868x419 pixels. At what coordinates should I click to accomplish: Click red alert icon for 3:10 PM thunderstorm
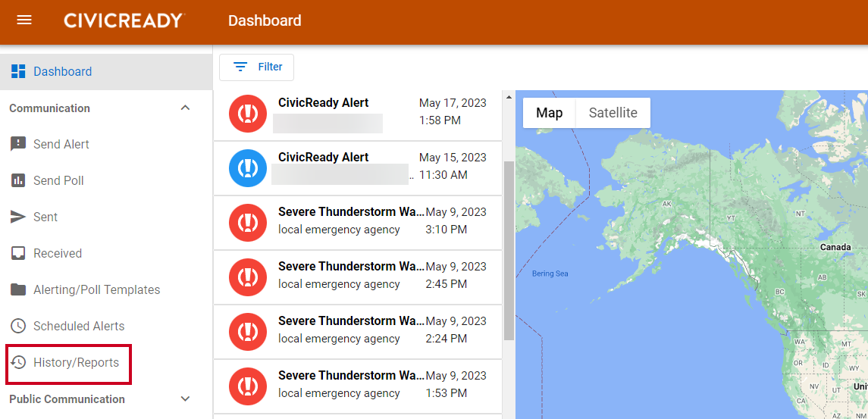pos(248,223)
